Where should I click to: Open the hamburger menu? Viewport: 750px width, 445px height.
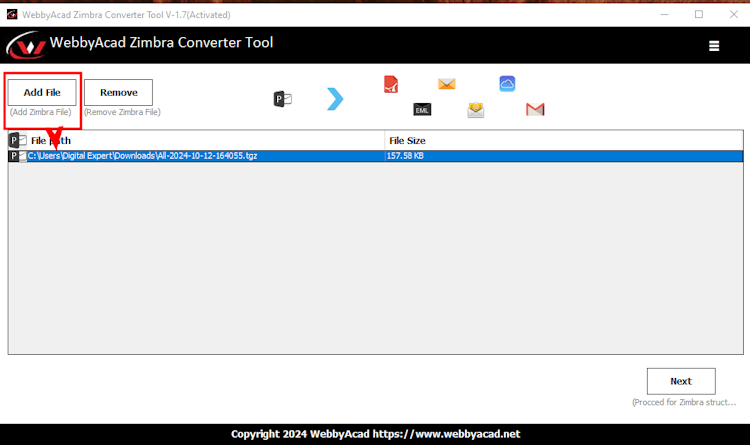[x=714, y=46]
